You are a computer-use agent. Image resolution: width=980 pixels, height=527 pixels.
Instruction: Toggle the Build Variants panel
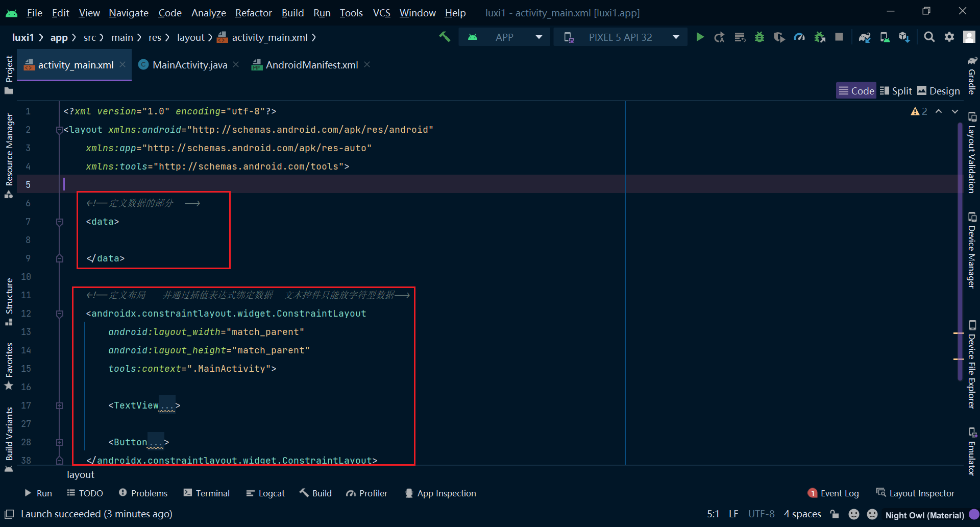pos(9,439)
